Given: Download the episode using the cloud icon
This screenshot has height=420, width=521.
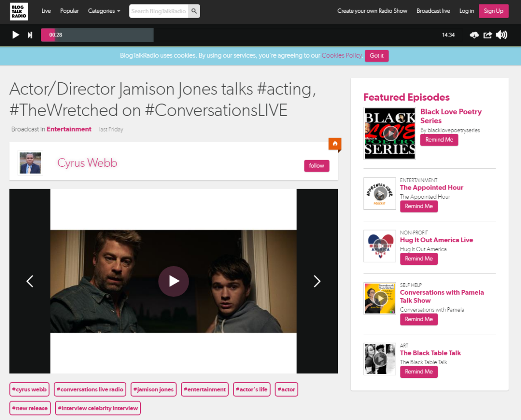Looking at the screenshot, I should click(x=474, y=35).
